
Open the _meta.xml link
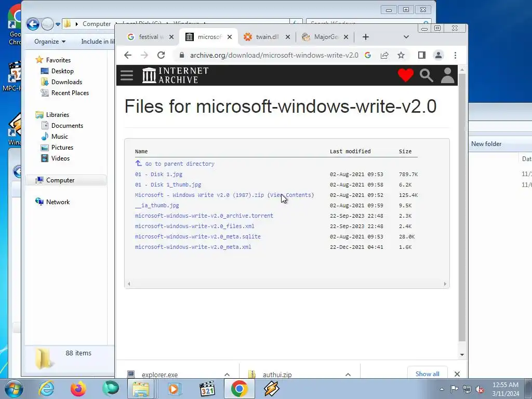click(193, 247)
